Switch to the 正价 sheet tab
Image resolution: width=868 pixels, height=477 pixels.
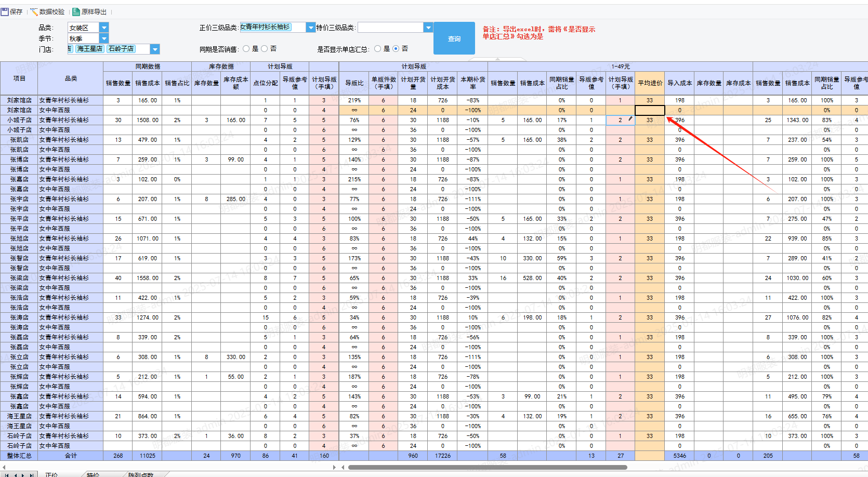pyautogui.click(x=51, y=474)
